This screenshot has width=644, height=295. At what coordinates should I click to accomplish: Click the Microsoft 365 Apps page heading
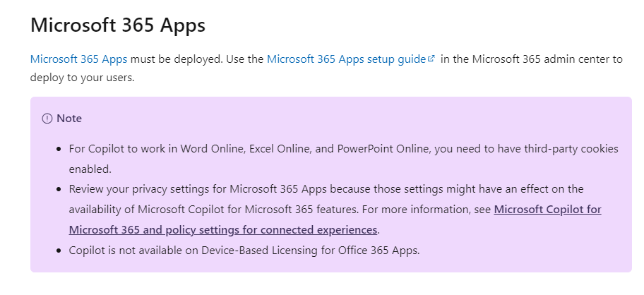point(118,25)
